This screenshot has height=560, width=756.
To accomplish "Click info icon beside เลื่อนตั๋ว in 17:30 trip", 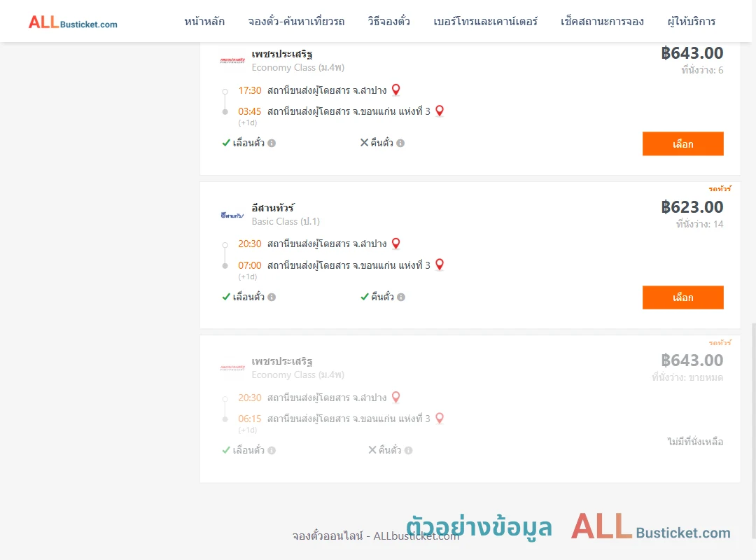I will pyautogui.click(x=272, y=143).
